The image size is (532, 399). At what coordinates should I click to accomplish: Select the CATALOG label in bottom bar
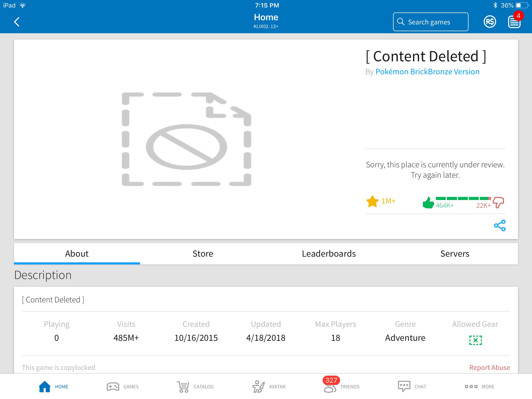(x=204, y=387)
